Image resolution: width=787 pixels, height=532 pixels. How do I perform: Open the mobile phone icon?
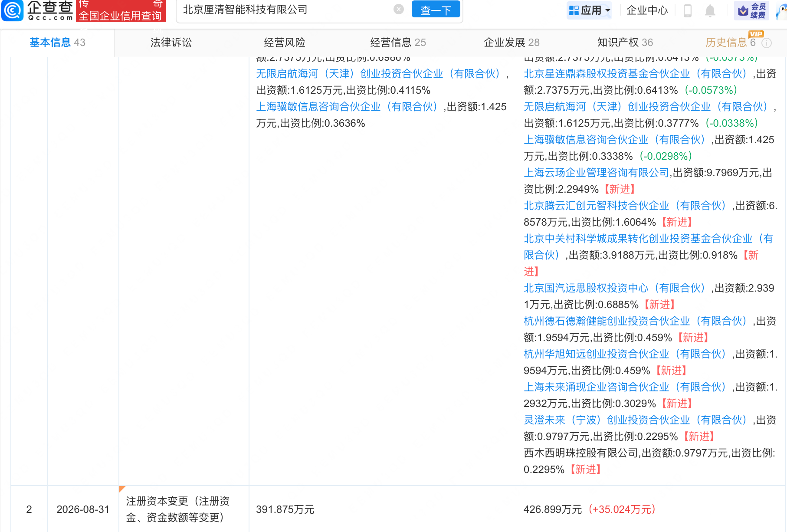[688, 10]
